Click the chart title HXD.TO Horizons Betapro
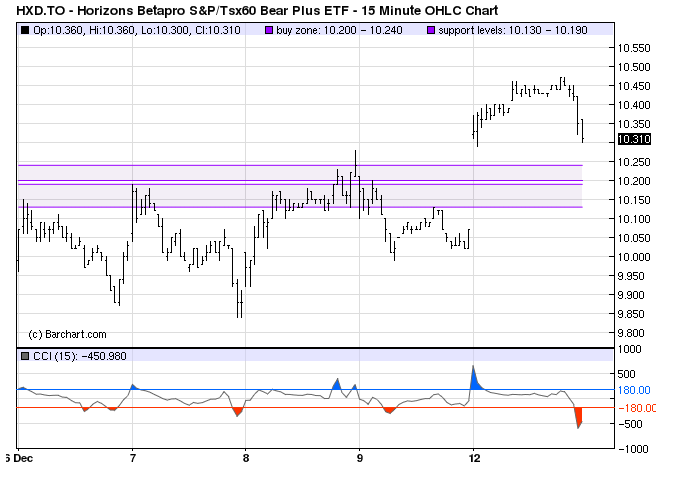The image size is (677, 483). click(x=257, y=10)
